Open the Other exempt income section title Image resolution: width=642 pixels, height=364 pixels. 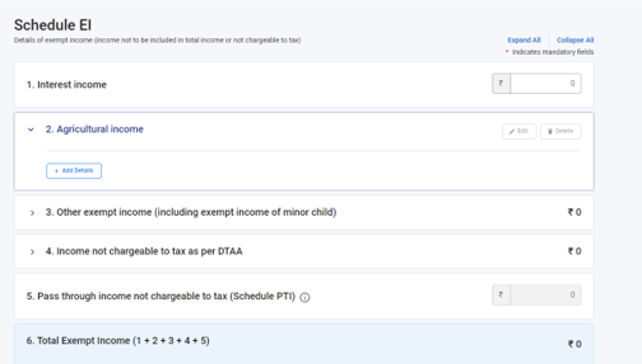pyautogui.click(x=191, y=212)
